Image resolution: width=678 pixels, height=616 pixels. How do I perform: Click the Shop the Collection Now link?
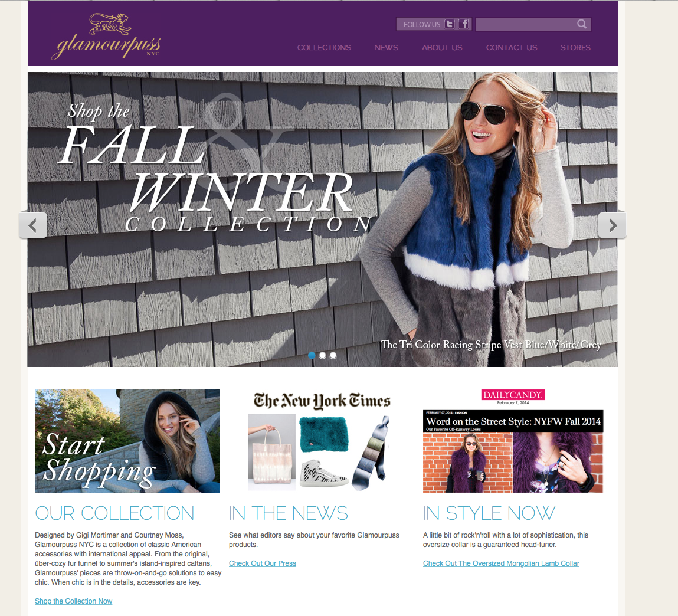(x=74, y=601)
